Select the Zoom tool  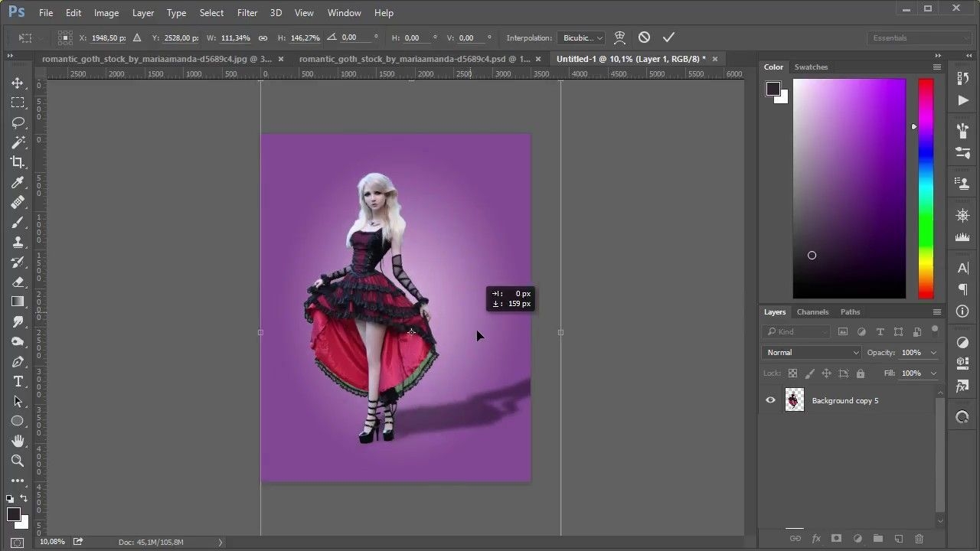point(18,461)
